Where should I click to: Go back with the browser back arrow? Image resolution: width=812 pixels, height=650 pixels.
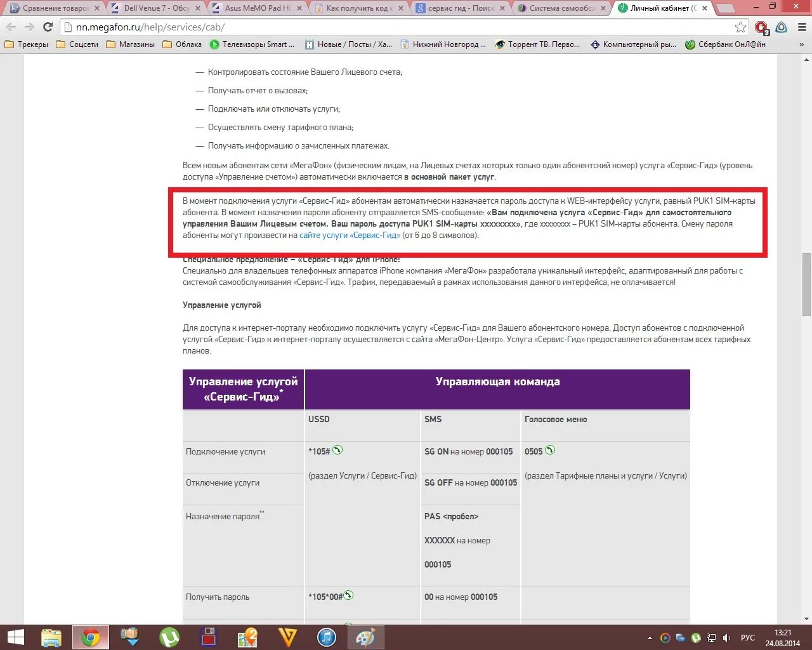tap(11, 27)
